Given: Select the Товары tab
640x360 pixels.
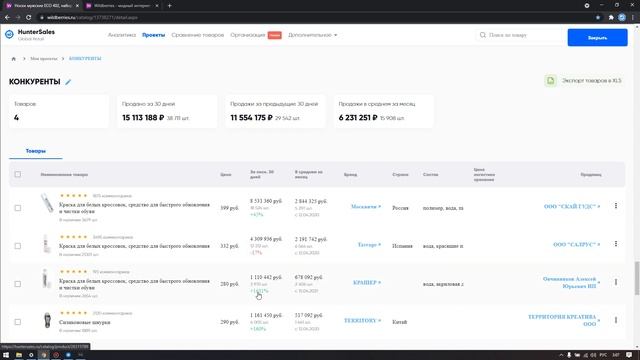Looking at the screenshot, I should point(36,151).
